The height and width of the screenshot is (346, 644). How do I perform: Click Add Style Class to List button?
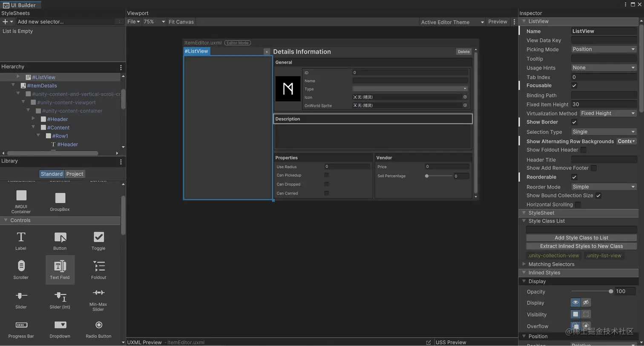click(x=581, y=238)
